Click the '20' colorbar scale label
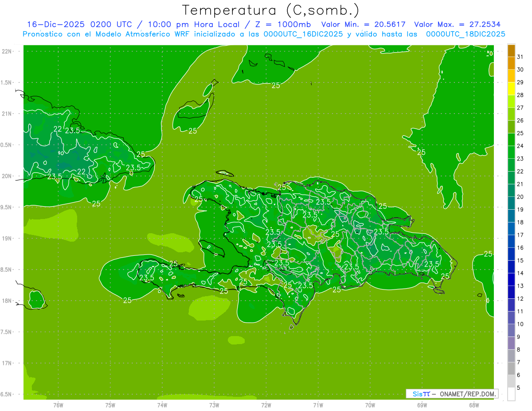 click(x=520, y=197)
